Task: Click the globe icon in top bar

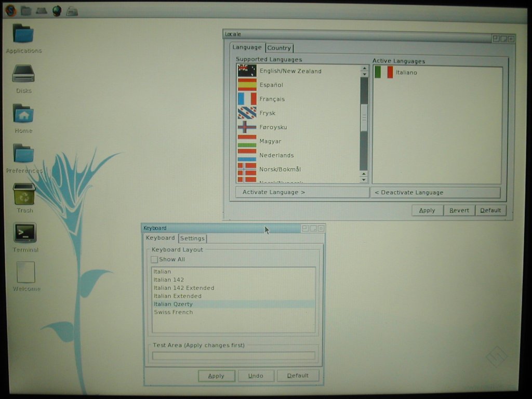Action: 57,11
